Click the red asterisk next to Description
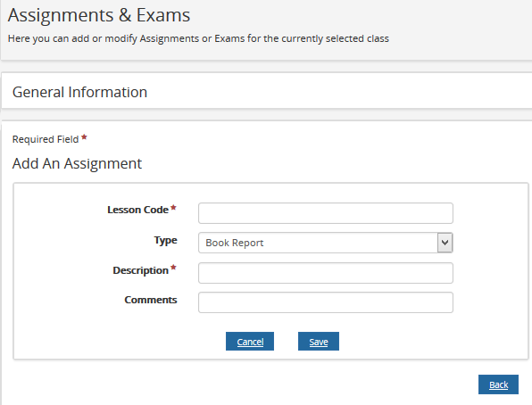532x405 pixels. click(173, 268)
